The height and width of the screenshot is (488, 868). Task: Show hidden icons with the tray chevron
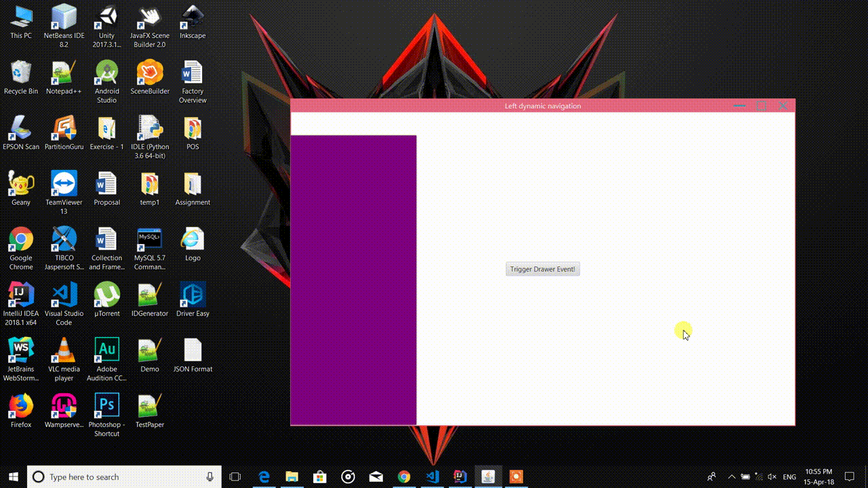click(x=732, y=477)
